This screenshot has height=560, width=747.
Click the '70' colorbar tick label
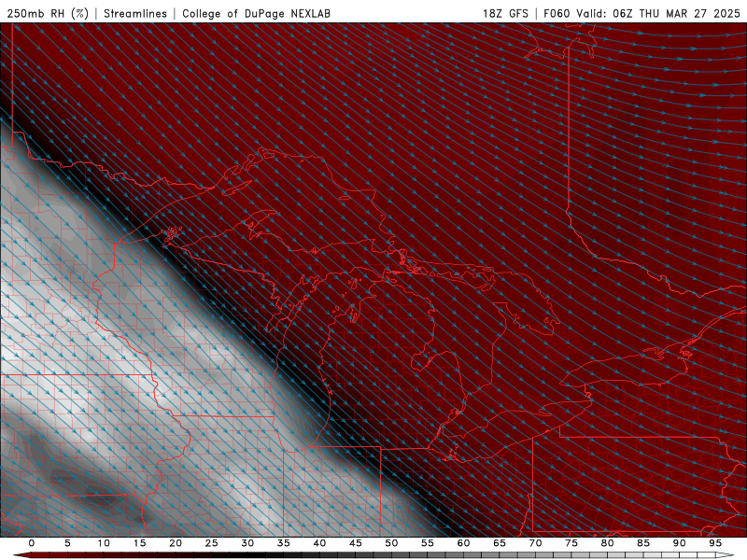[x=535, y=543]
